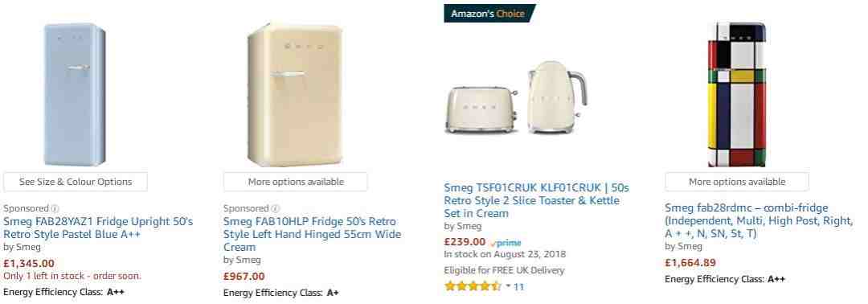The height and width of the screenshot is (304, 868).
Task: Open cream Smeg FAB10HLP fridge image
Action: 294,94
